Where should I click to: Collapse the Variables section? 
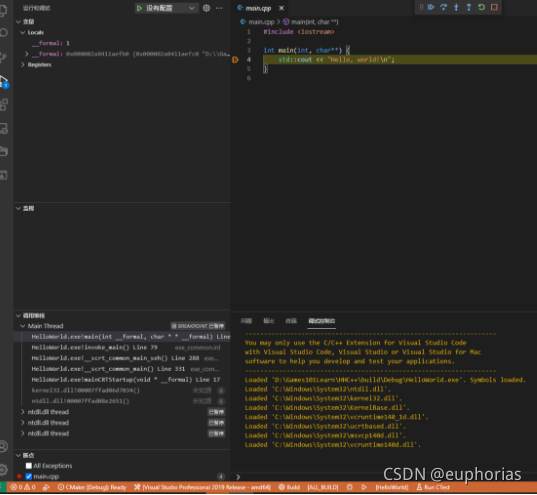coord(18,22)
